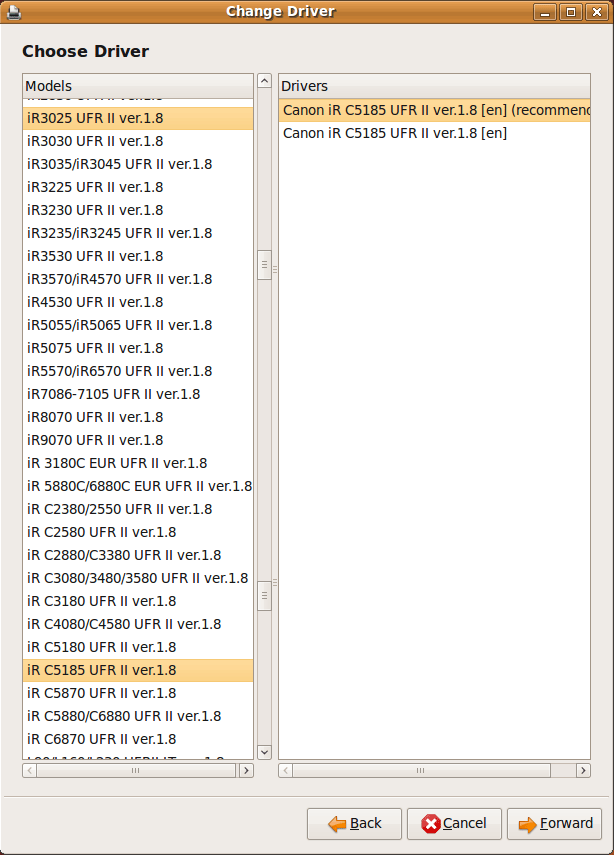Select iR C2380/2550 UFR II ver.1.8
The image size is (614, 855).
[x=138, y=509]
